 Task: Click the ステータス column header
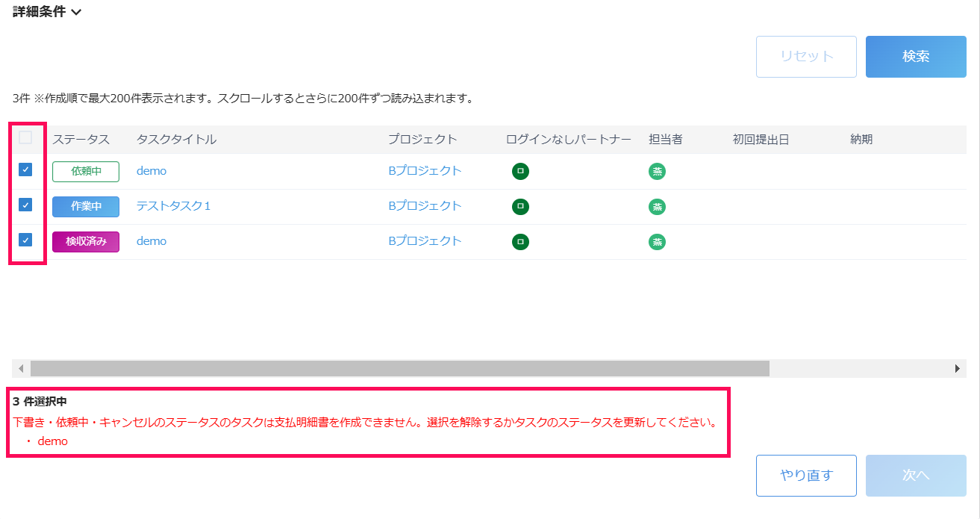[81, 140]
